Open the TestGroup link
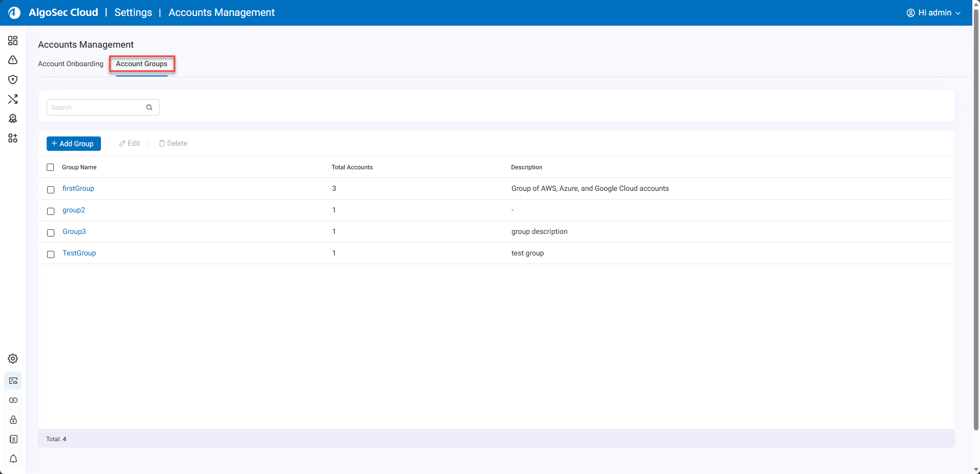Viewport: 980px width, 474px height. click(x=79, y=253)
